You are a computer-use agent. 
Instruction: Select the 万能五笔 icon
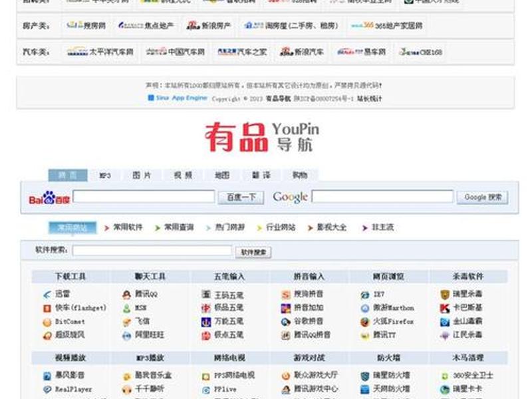(206, 322)
